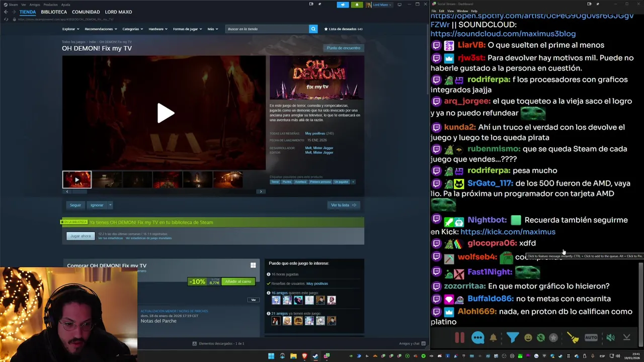Open the kick.com/maximus link
The width and height of the screenshot is (644, 362).
508,232
